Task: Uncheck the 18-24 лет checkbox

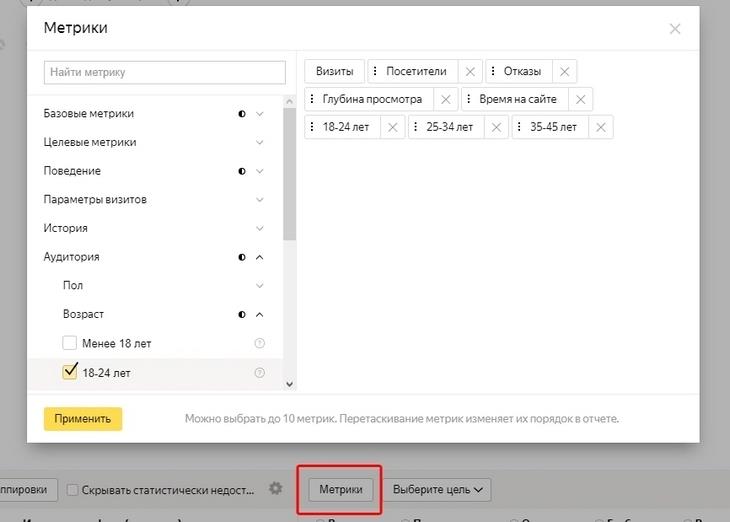Action: pos(70,372)
